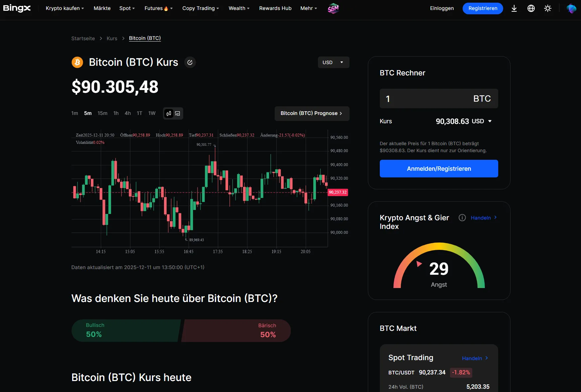Open Märkte in the top navigation
This screenshot has height=392, width=581.
point(102,8)
